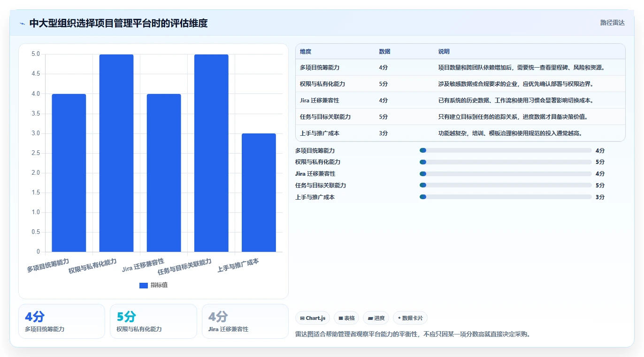Select the description starting 功能越复杂
The width and height of the screenshot is (644, 357).
(x=510, y=133)
